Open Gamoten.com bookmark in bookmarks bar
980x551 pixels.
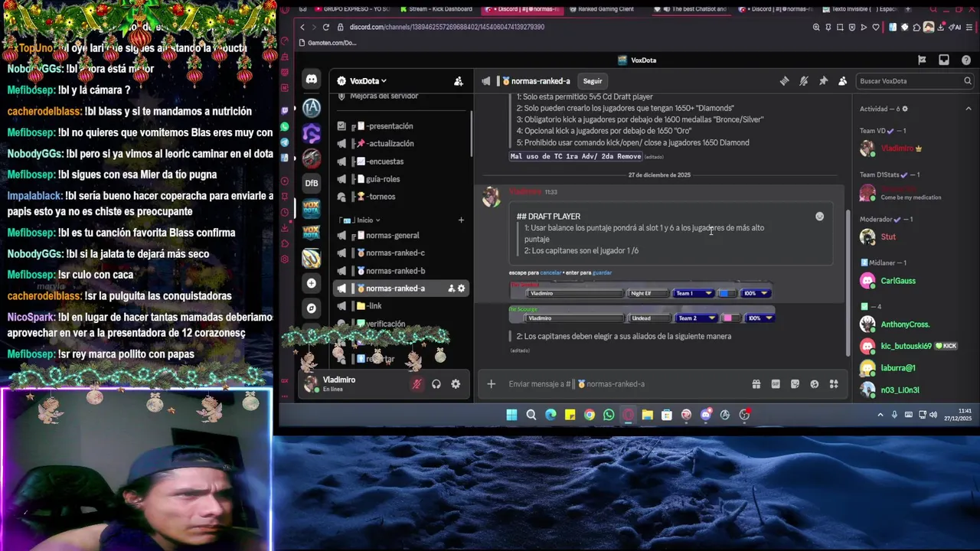pyautogui.click(x=328, y=43)
